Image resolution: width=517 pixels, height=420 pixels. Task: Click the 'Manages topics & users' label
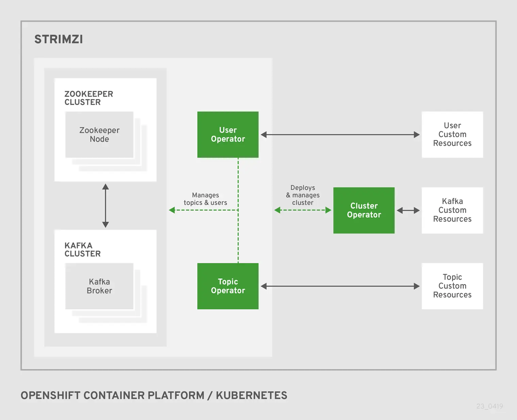tap(205, 199)
